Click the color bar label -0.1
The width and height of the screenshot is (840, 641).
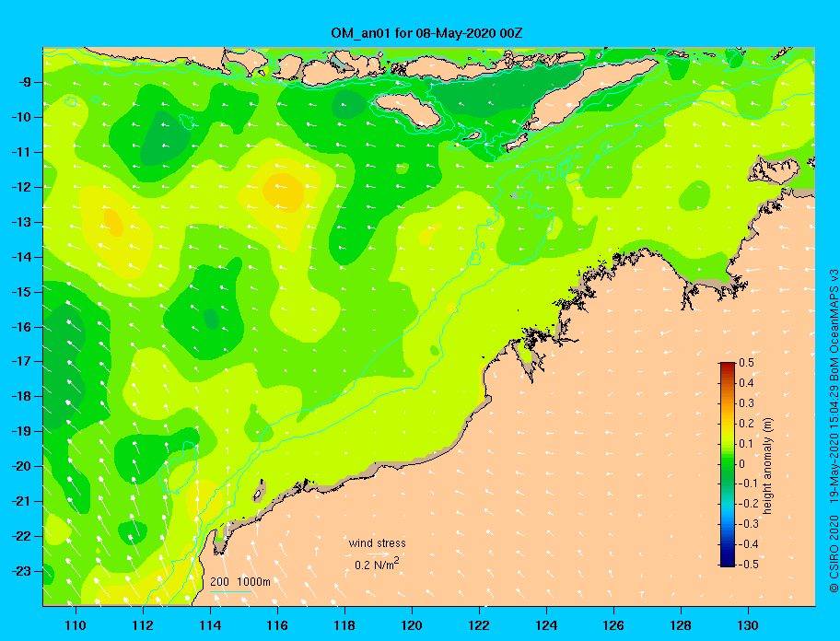pyautogui.click(x=748, y=484)
